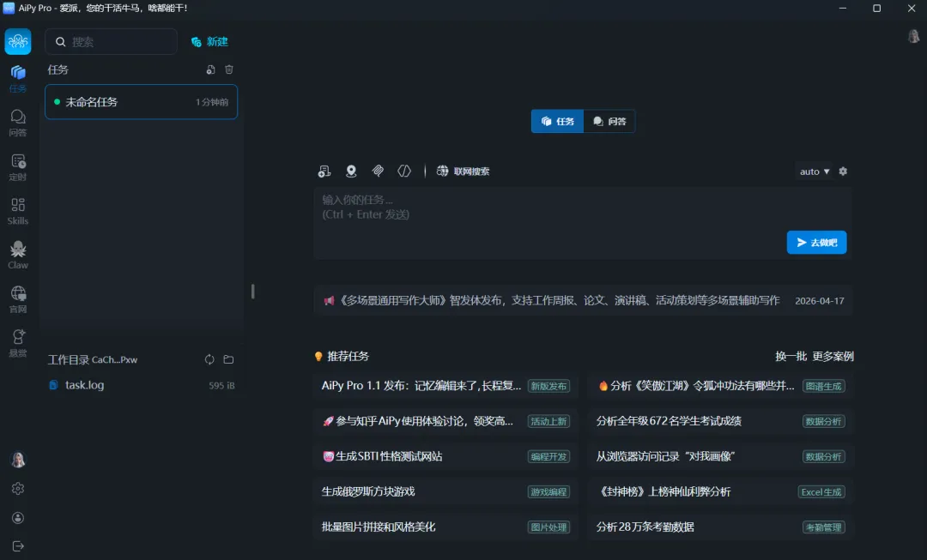Viewport: 927px width, 560px height.
Task: Click the 编程开发 tag
Action: 548,456
